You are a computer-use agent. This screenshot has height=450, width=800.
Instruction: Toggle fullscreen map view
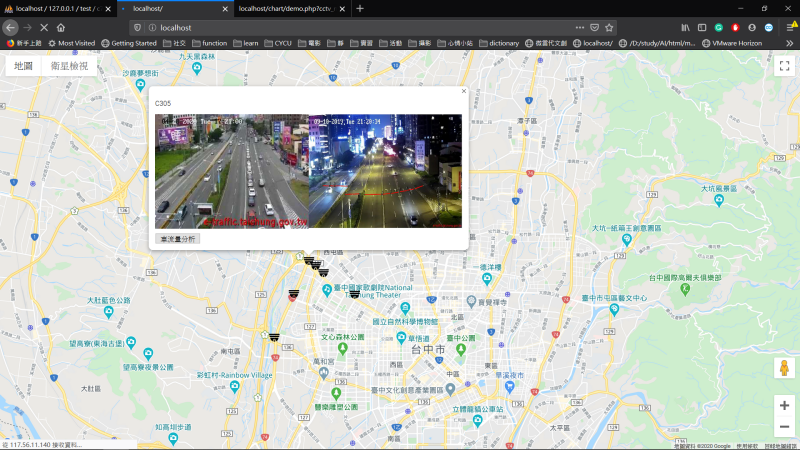[784, 66]
